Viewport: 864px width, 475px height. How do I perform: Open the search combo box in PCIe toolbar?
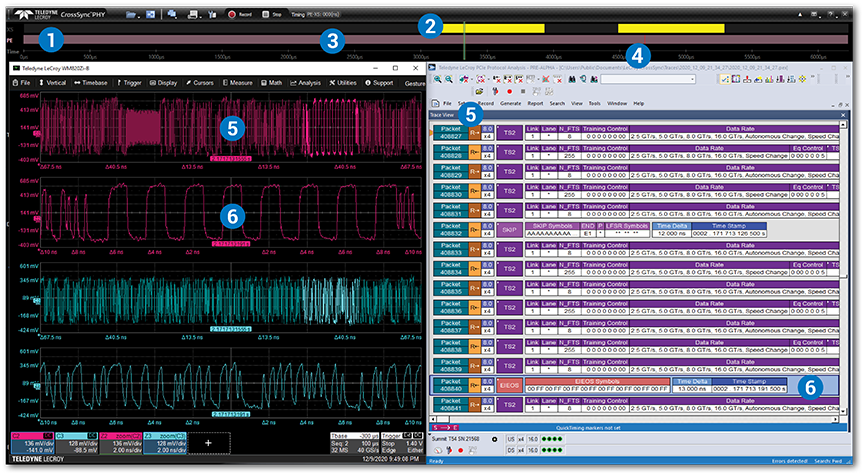[648, 79]
